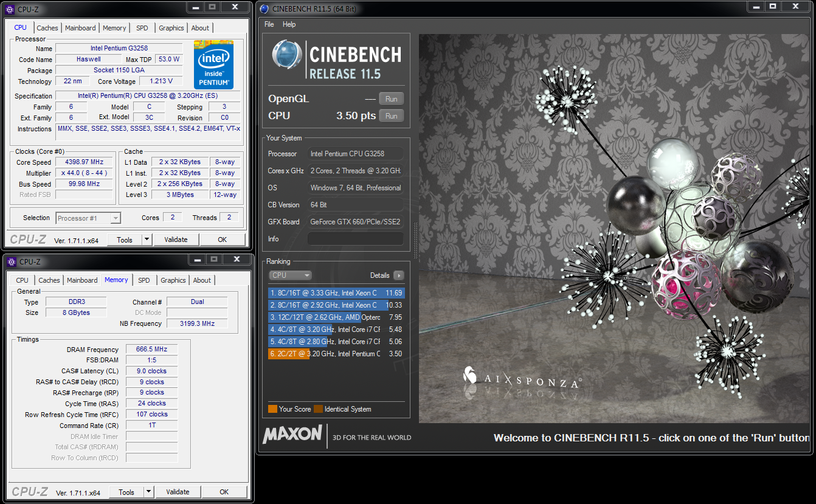Click the CPU-Z title bar icon in the top window
This screenshot has height=504, width=816.
pos(10,9)
